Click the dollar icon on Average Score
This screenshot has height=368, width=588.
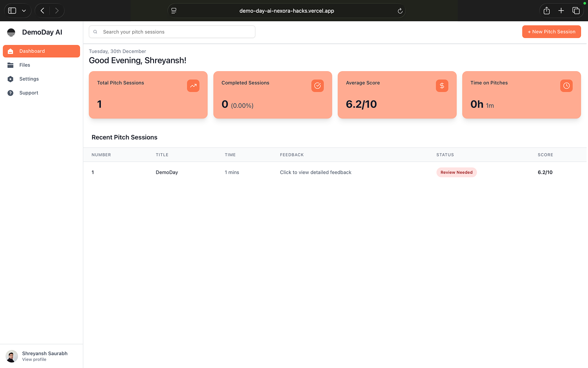pyautogui.click(x=442, y=86)
